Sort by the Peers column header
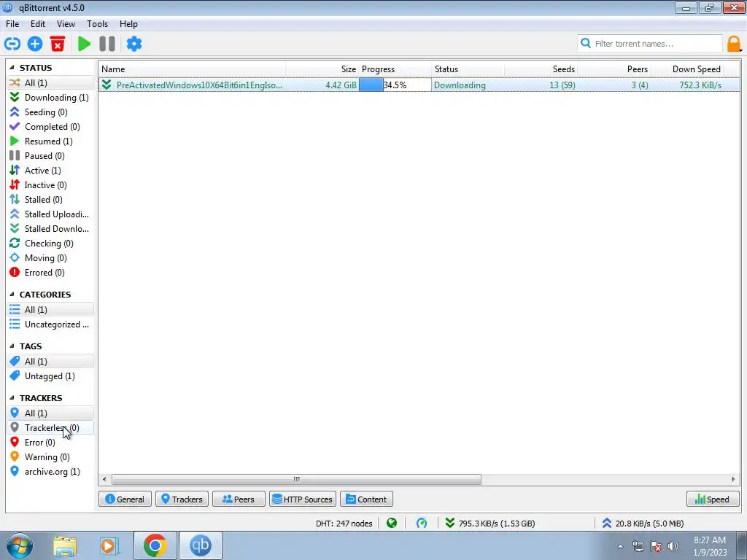The height and width of the screenshot is (560, 747). [614, 69]
